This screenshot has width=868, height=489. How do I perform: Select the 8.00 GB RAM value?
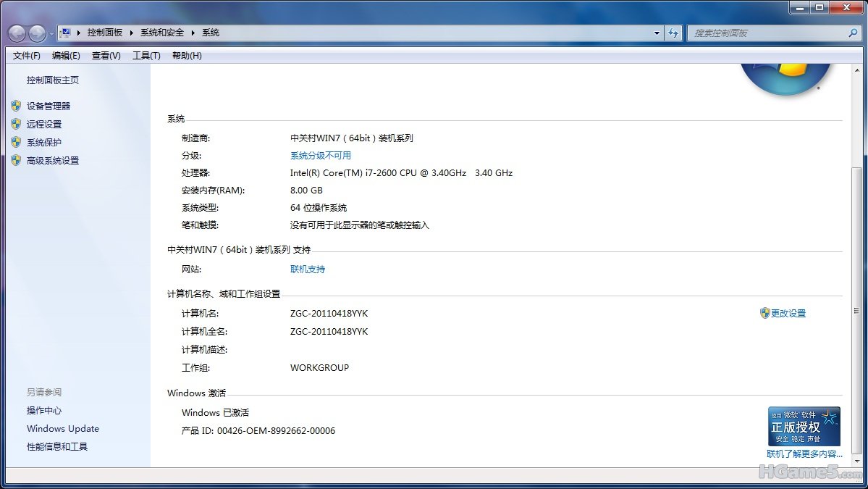306,190
